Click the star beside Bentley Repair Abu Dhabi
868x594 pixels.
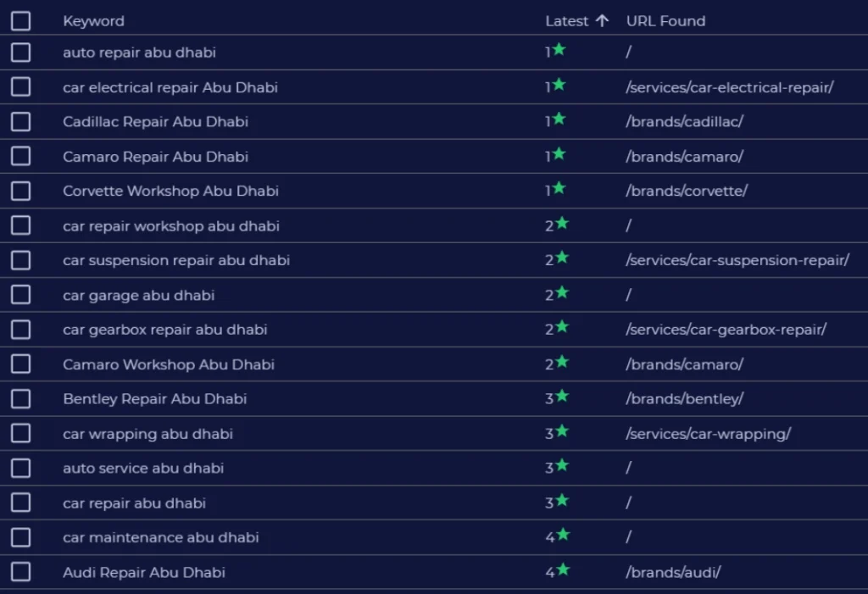(562, 397)
